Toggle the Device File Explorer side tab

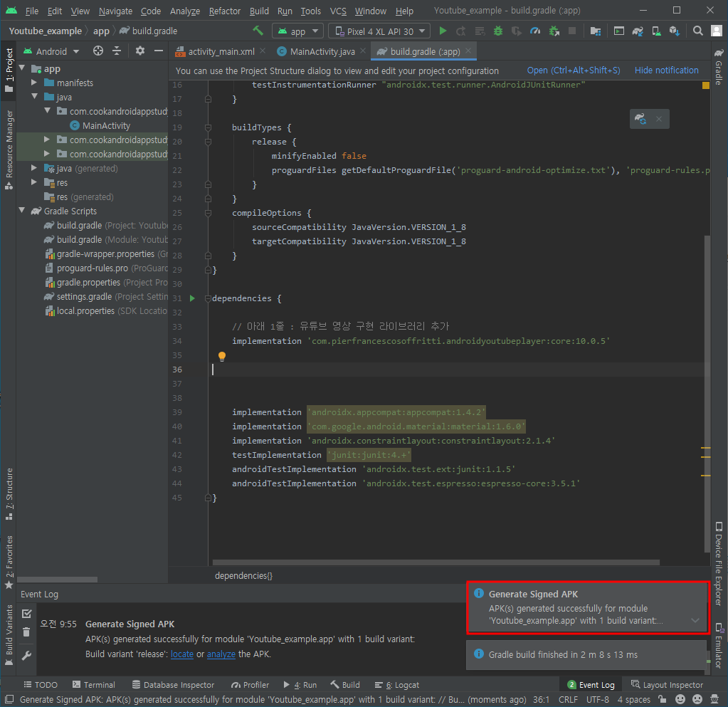pyautogui.click(x=719, y=564)
